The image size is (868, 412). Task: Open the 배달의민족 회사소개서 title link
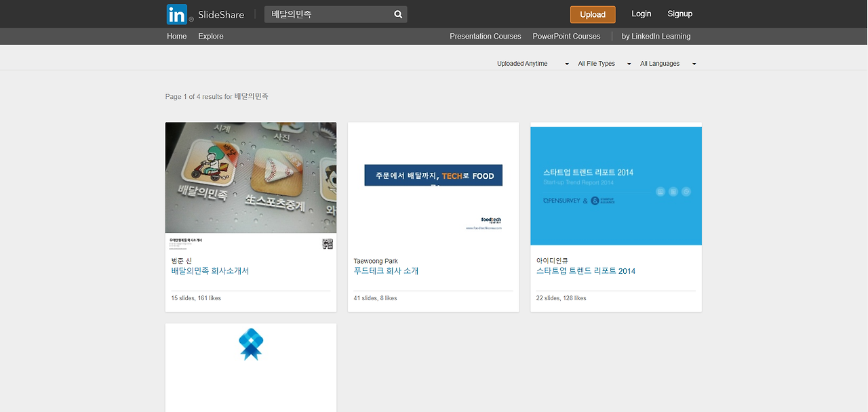[210, 271]
